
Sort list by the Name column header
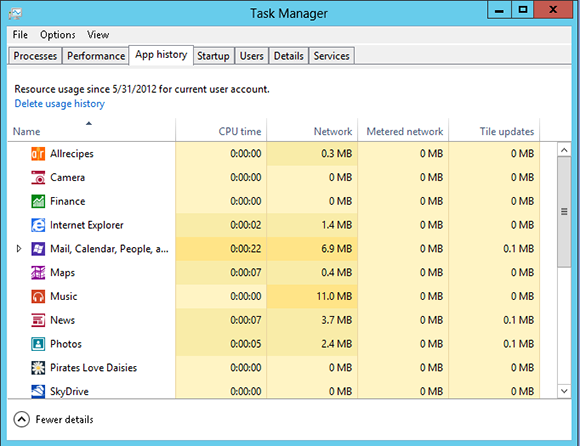click(x=27, y=131)
